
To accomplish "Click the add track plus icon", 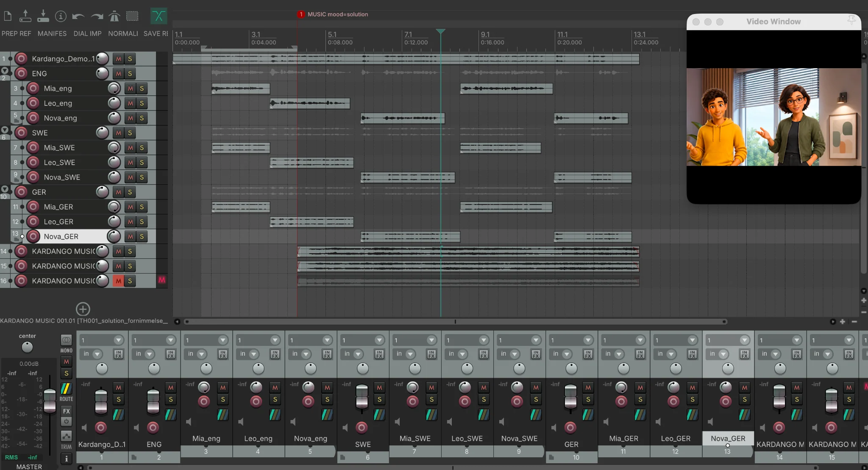I will [x=83, y=309].
